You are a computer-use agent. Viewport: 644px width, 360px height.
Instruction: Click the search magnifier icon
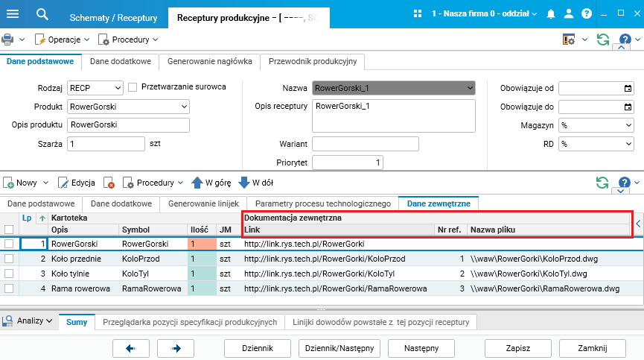click(x=42, y=13)
